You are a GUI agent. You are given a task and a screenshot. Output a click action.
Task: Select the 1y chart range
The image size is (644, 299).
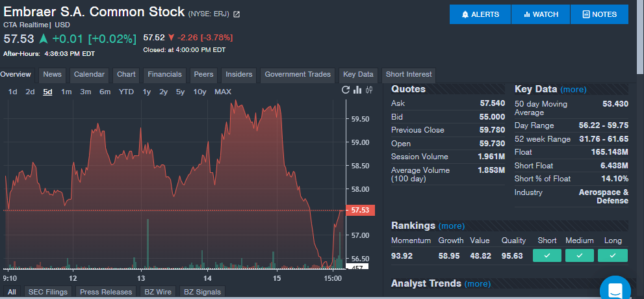tap(147, 92)
